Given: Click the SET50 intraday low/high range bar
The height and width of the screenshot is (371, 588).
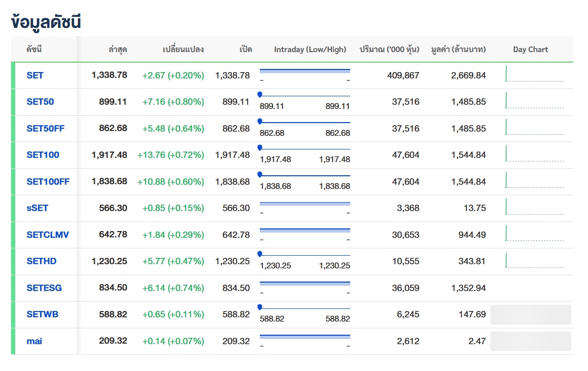Looking at the screenshot, I should tap(305, 96).
